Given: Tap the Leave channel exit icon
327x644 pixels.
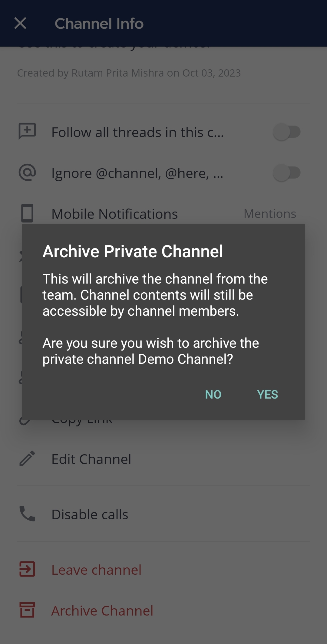Looking at the screenshot, I should (27, 569).
